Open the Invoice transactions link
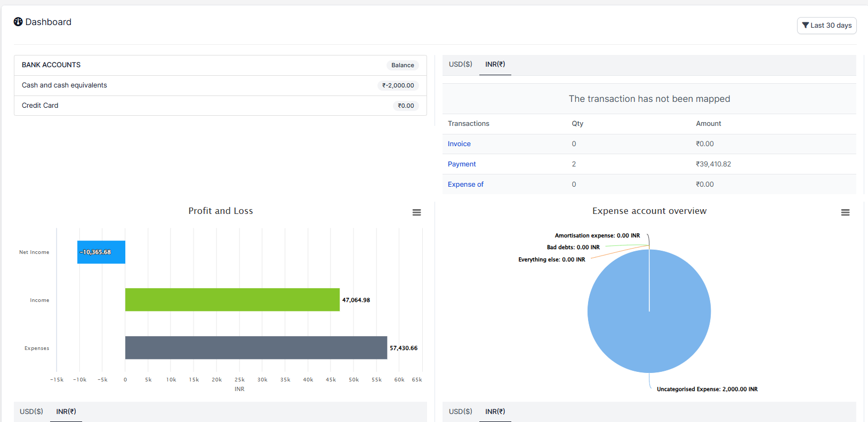868x422 pixels. [x=459, y=144]
